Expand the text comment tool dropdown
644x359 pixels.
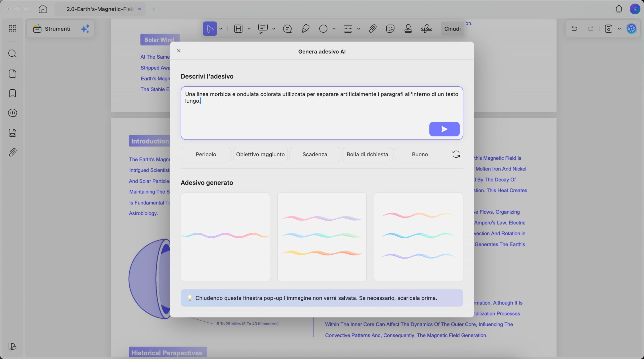click(274, 29)
